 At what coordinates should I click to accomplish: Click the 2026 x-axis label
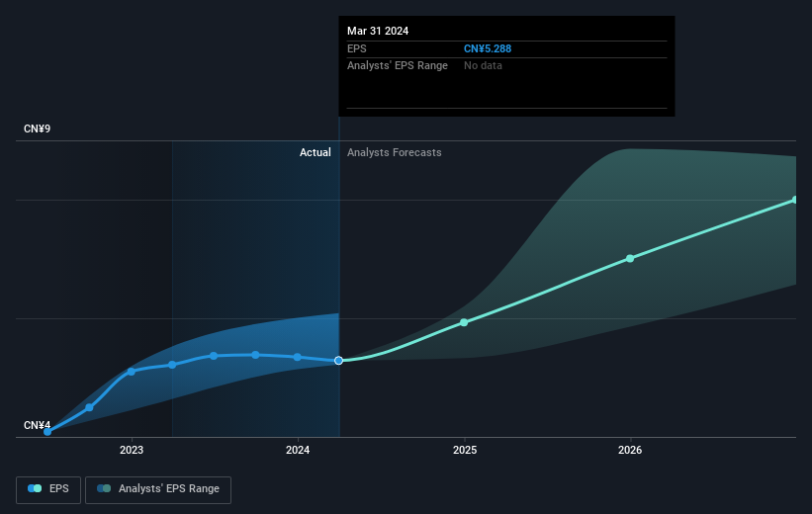(630, 450)
